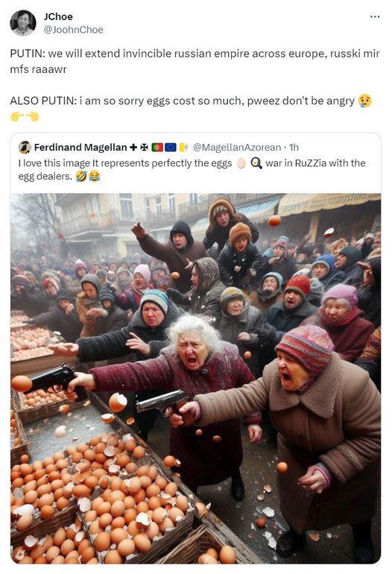Open the egg market crowd image
The height and width of the screenshot is (574, 392).
pyautogui.click(x=196, y=378)
